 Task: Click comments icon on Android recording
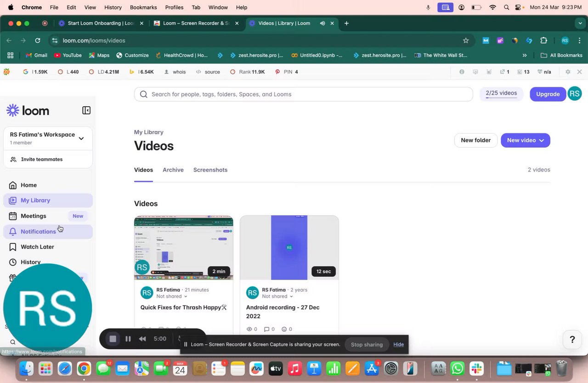[266, 329]
